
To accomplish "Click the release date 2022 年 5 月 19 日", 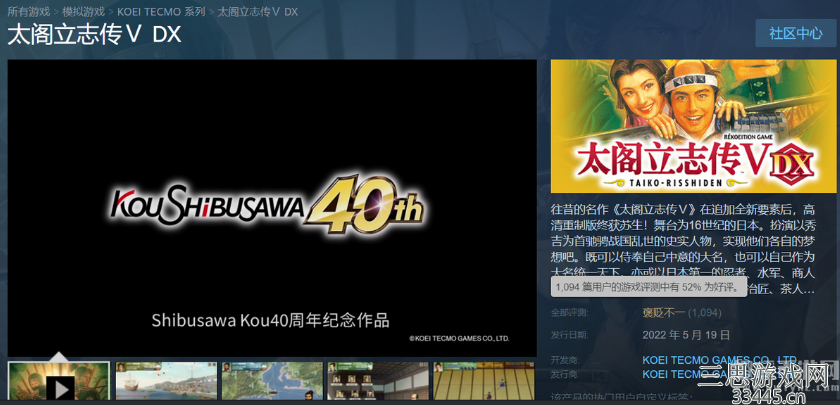I will pyautogui.click(x=686, y=335).
